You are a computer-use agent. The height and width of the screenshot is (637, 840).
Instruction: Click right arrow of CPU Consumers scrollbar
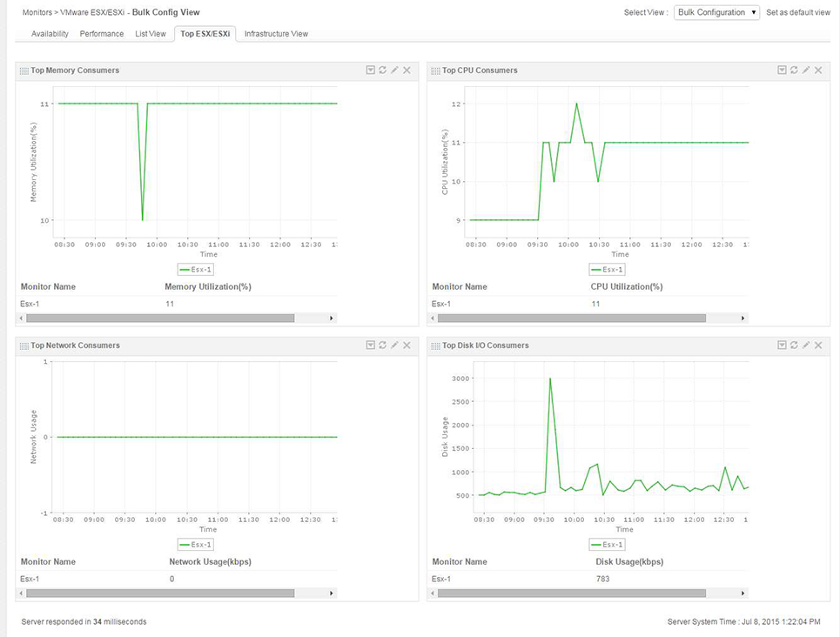[743, 318]
